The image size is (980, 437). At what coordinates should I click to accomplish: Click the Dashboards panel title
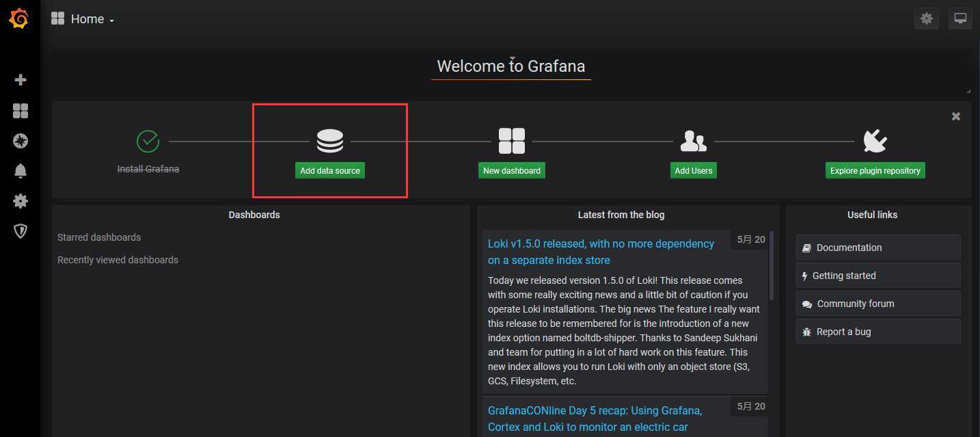[x=254, y=215]
